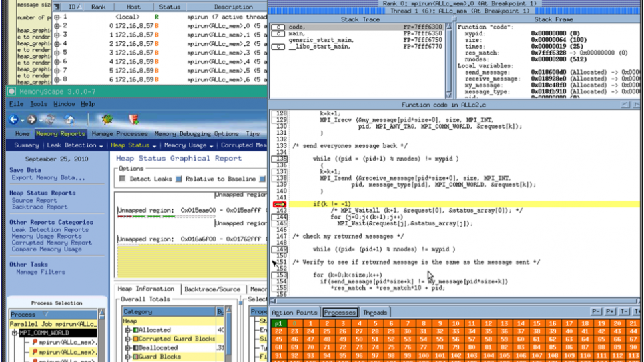Open the Tools menu
This screenshot has width=644, height=362.
[39, 104]
